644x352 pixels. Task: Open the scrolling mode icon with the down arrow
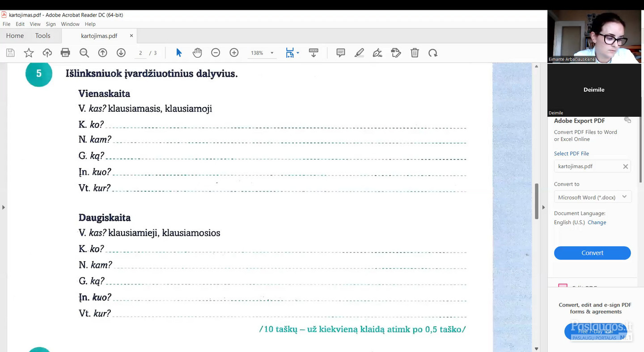[x=314, y=53]
